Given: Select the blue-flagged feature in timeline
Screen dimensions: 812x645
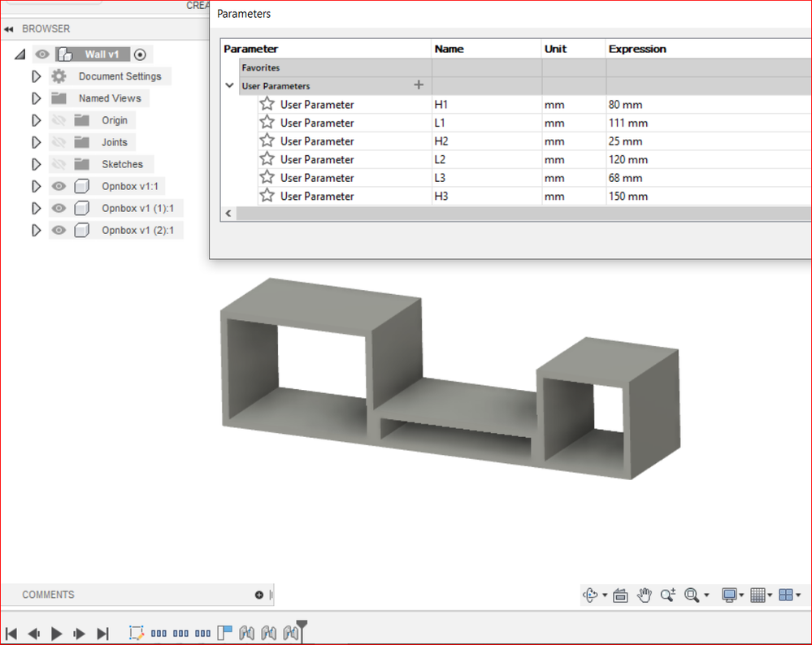Looking at the screenshot, I should coord(225,633).
